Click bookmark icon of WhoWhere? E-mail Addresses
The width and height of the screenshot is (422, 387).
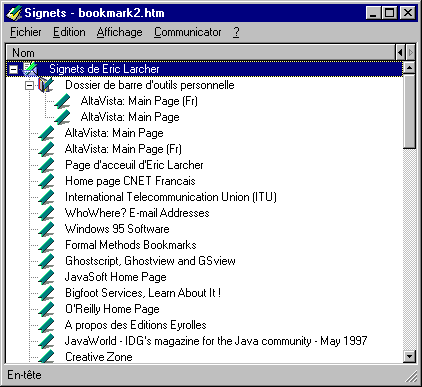coord(46,213)
